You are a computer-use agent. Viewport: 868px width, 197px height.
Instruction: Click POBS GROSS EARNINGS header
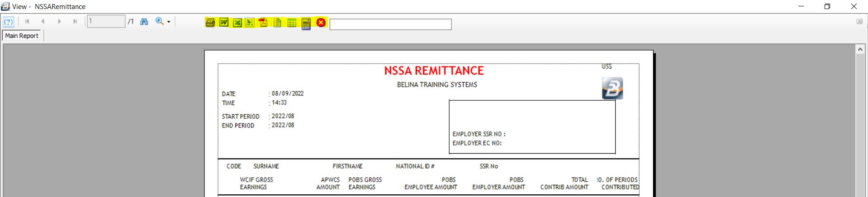[x=365, y=183]
